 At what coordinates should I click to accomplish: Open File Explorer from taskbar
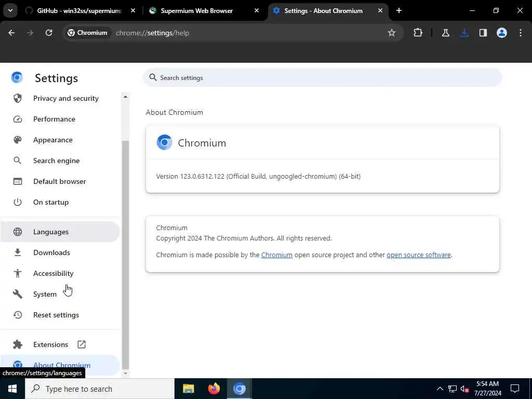pos(188,389)
